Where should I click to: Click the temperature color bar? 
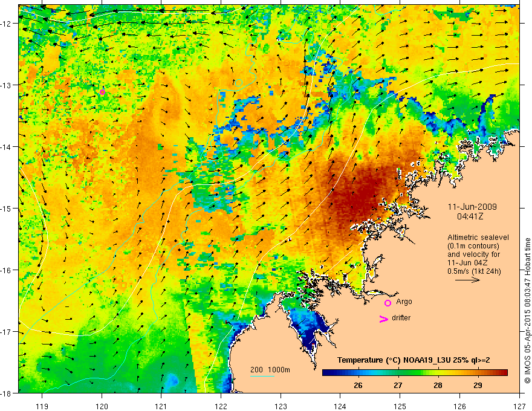pyautogui.click(x=415, y=373)
